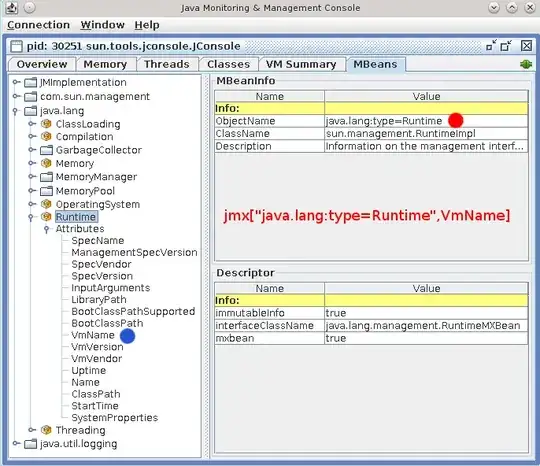540x466 pixels.
Task: Switch to the VM Summary tab
Action: [301, 64]
